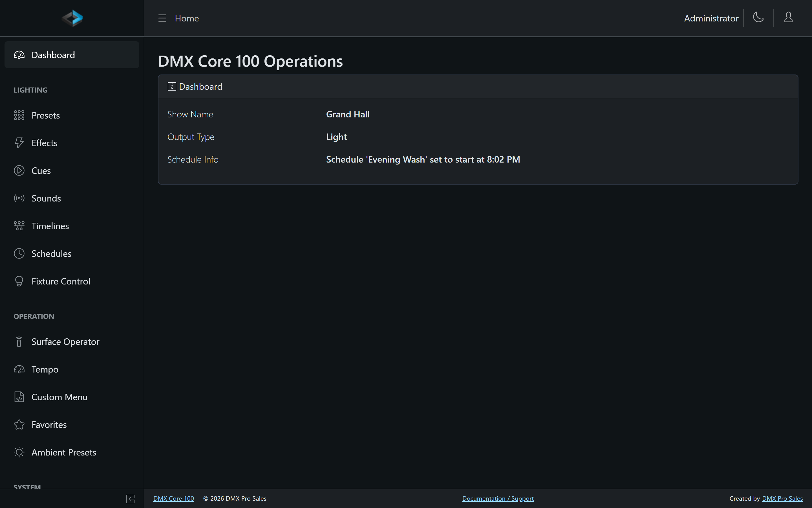Click the Custom Menu code-file icon
812x508 pixels.
click(x=19, y=397)
